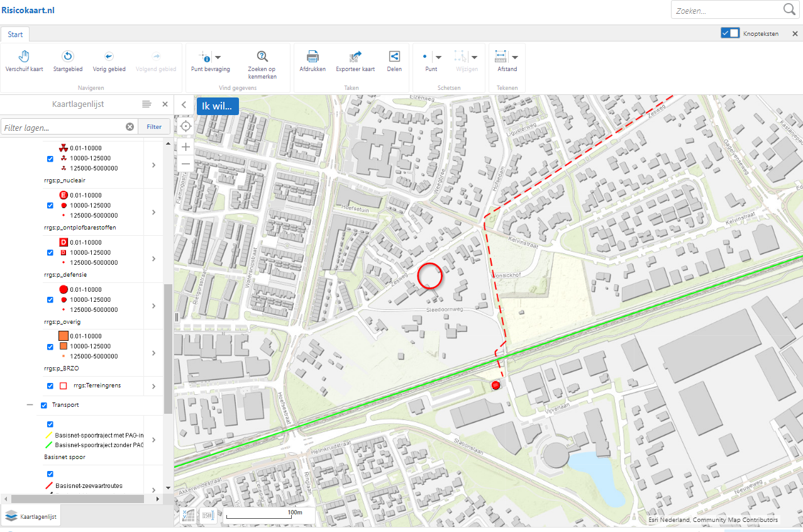The width and height of the screenshot is (803, 532).
Task: Open Zoeken op kenmerken search tool
Action: 262,57
